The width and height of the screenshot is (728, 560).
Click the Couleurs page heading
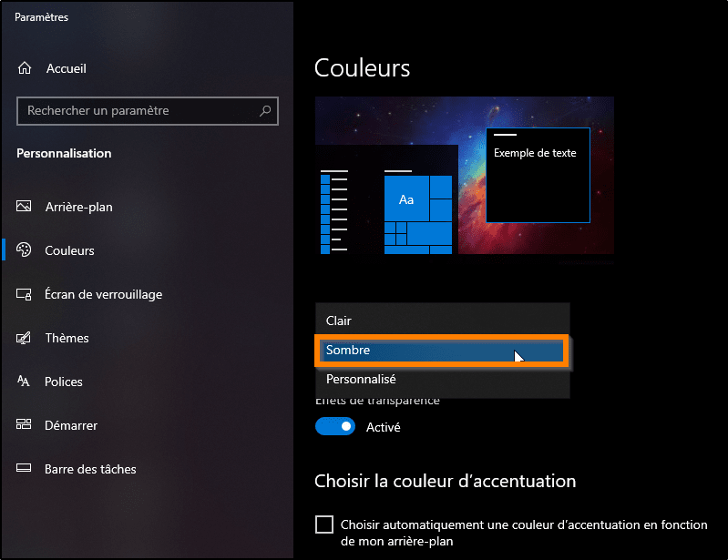point(362,68)
